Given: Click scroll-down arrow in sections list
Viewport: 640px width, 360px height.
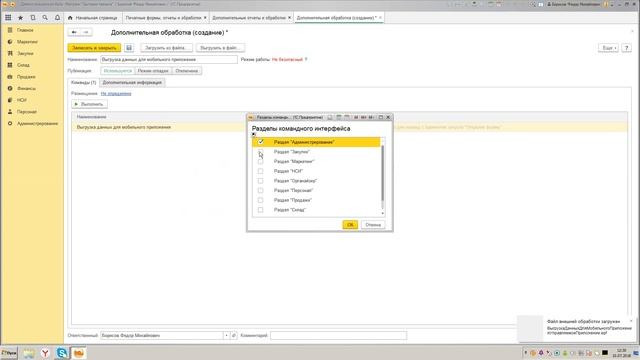Looking at the screenshot, I should [x=382, y=213].
